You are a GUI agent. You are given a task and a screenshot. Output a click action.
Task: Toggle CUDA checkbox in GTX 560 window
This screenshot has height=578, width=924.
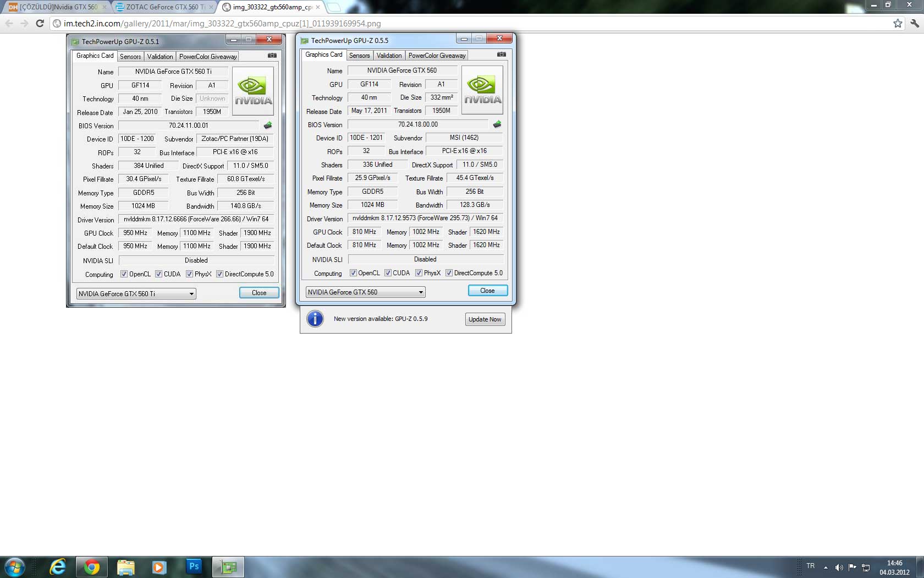tap(388, 273)
